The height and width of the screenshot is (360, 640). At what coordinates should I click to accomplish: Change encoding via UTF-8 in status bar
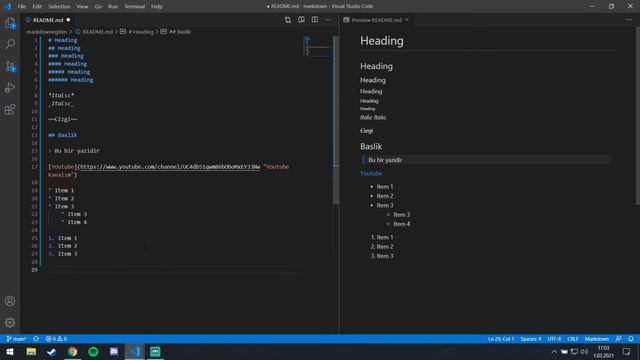[x=554, y=339]
